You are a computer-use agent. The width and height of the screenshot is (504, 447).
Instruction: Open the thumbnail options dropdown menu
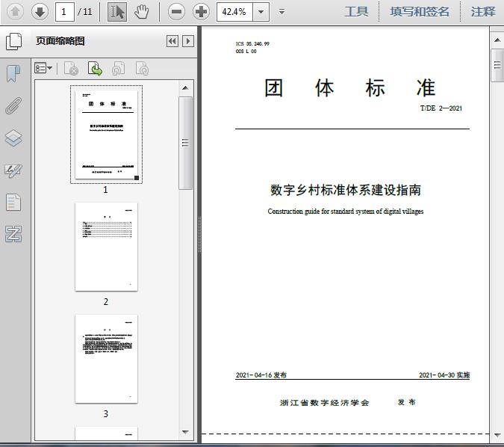[43, 68]
